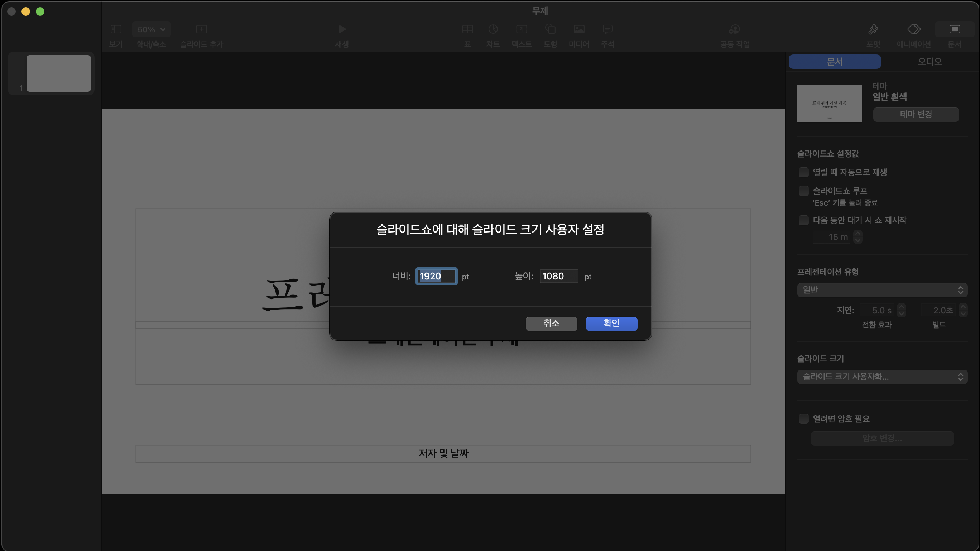The height and width of the screenshot is (551, 980).
Task: Switch to the 오디오 tab
Action: coord(929,62)
